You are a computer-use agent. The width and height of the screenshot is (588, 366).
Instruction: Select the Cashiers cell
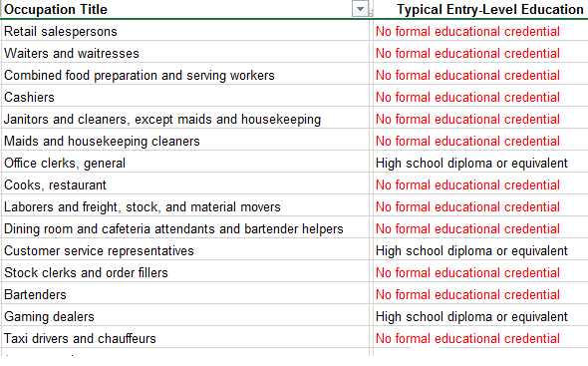(185, 97)
